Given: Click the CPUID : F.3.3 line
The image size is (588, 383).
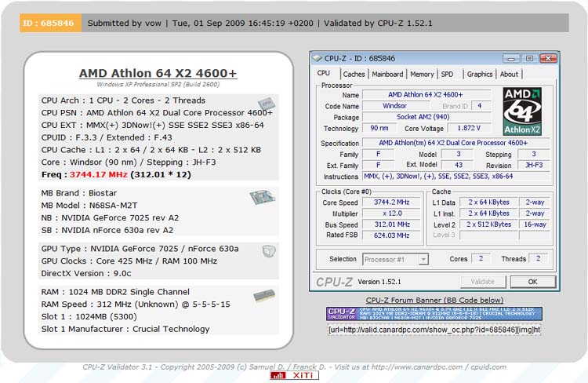Looking at the screenshot, I should pos(107,137).
